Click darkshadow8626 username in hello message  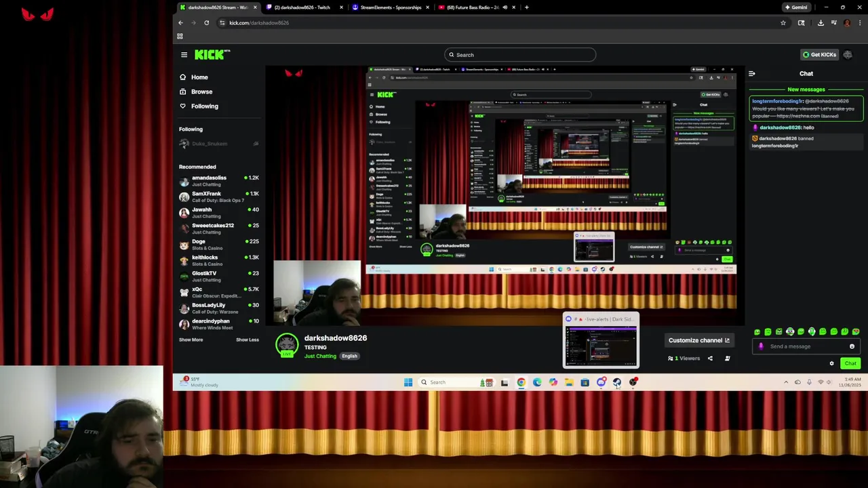pos(780,127)
